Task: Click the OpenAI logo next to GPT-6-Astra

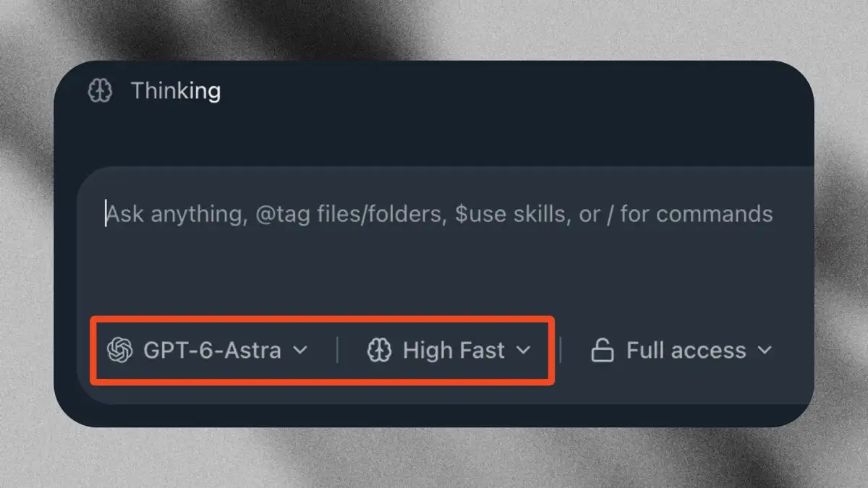Action: 119,350
